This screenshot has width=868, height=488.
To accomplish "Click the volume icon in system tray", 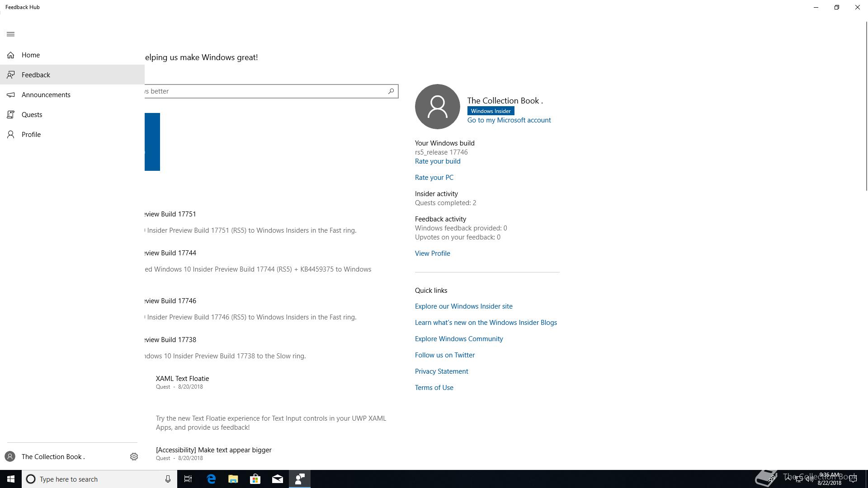I will [x=809, y=479].
